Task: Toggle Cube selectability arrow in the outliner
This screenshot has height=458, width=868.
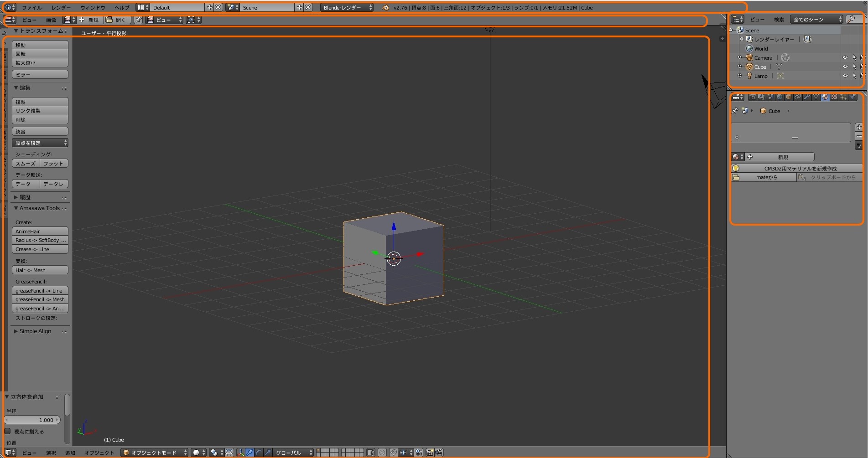Action: tap(854, 67)
